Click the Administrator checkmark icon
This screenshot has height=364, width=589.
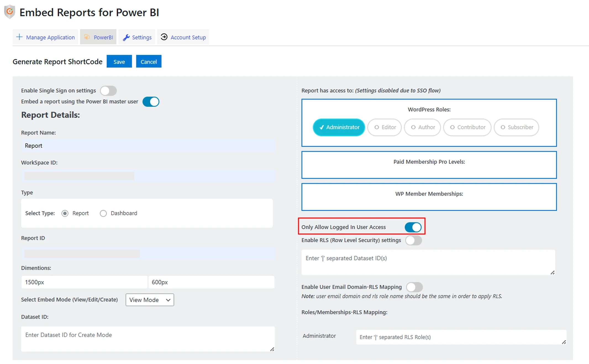point(322,127)
